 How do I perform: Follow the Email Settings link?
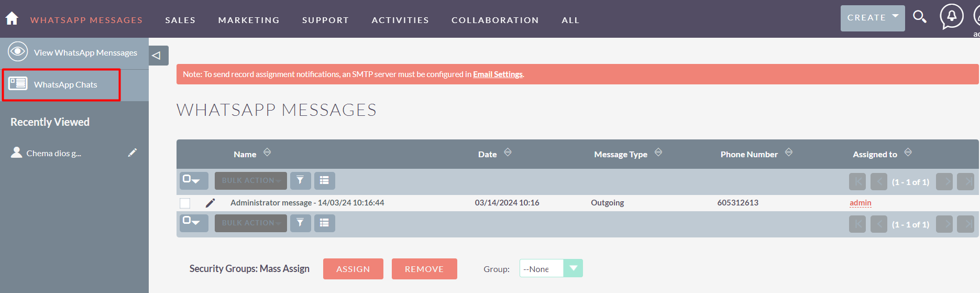pyautogui.click(x=498, y=74)
